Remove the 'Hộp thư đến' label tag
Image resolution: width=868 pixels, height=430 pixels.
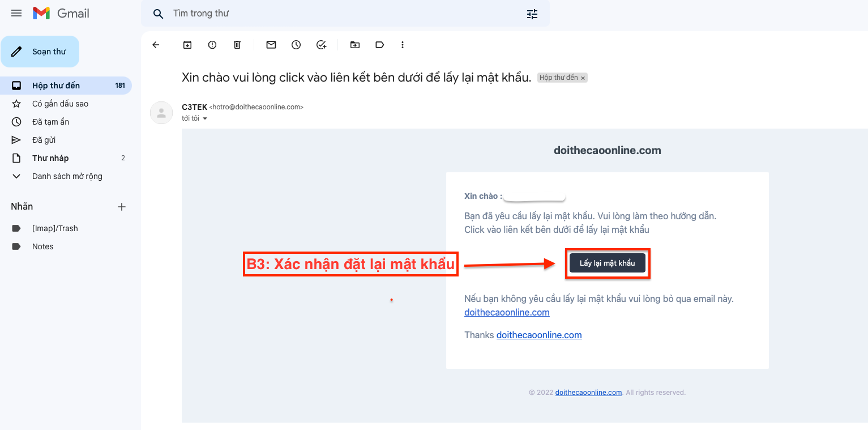tap(583, 78)
